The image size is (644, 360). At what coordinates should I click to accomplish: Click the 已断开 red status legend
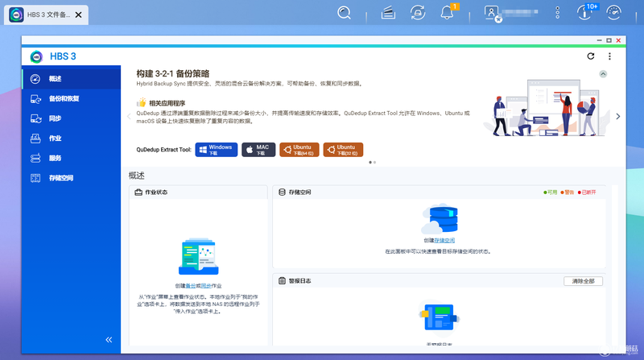[587, 192]
